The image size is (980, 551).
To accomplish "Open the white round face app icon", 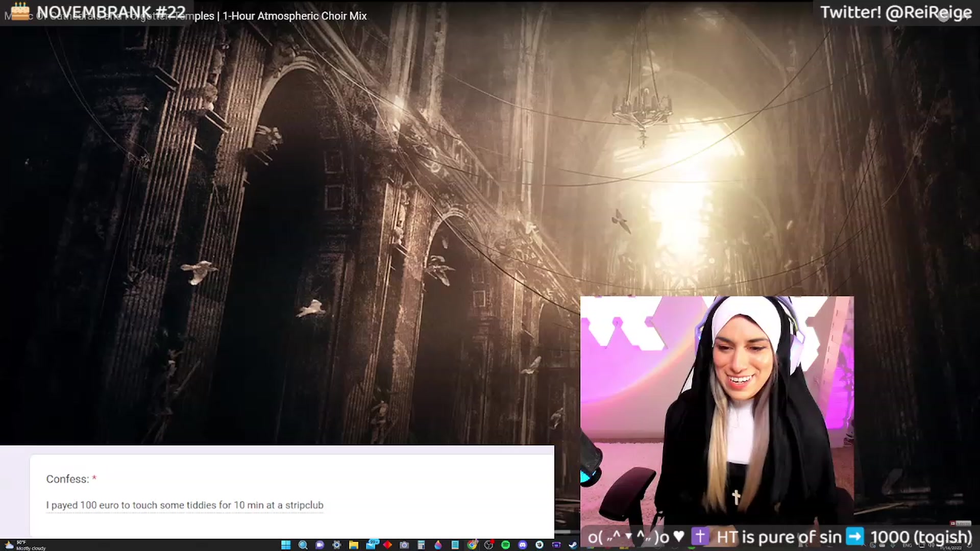I will tap(540, 545).
